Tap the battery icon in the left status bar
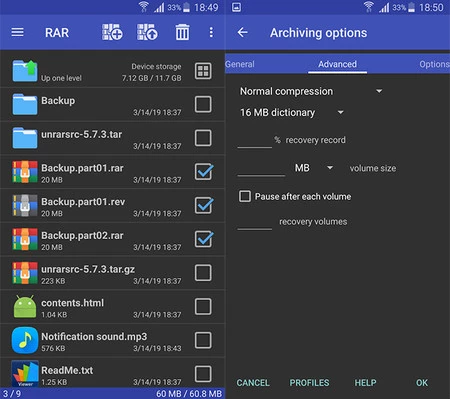Viewport: 450px width, 399px height. [x=186, y=7]
